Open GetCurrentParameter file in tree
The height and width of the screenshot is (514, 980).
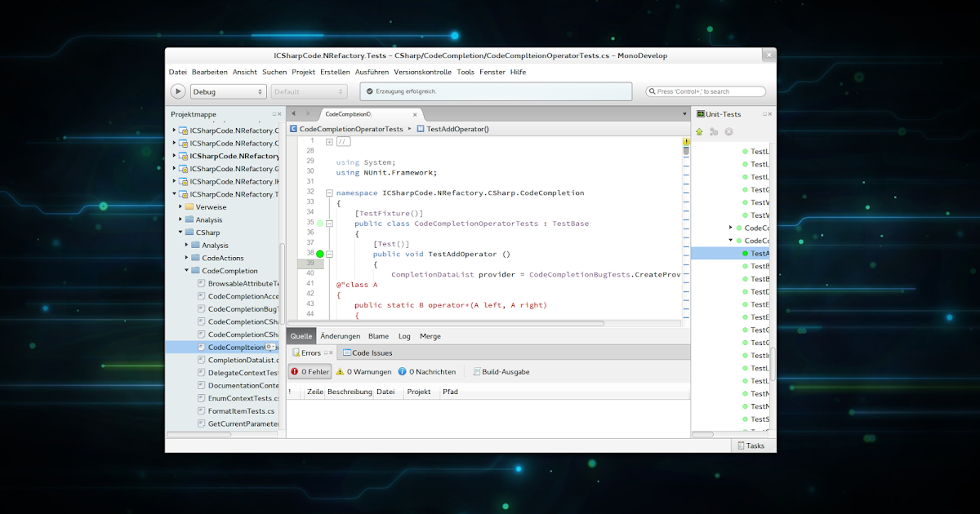click(238, 423)
